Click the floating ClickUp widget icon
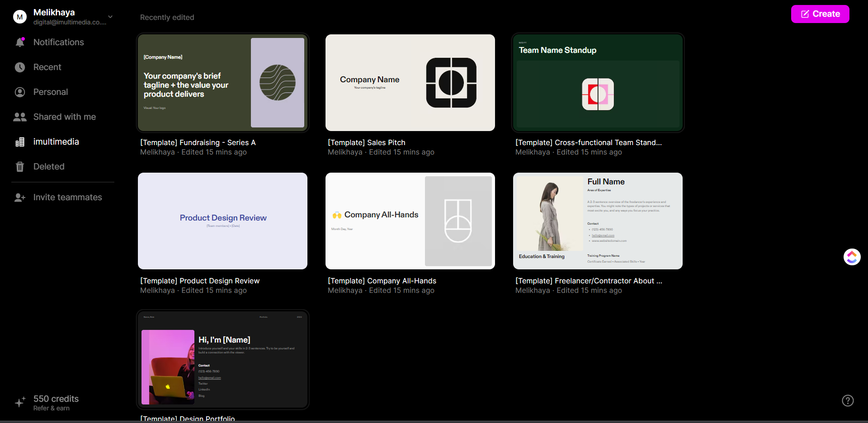 pyautogui.click(x=852, y=257)
